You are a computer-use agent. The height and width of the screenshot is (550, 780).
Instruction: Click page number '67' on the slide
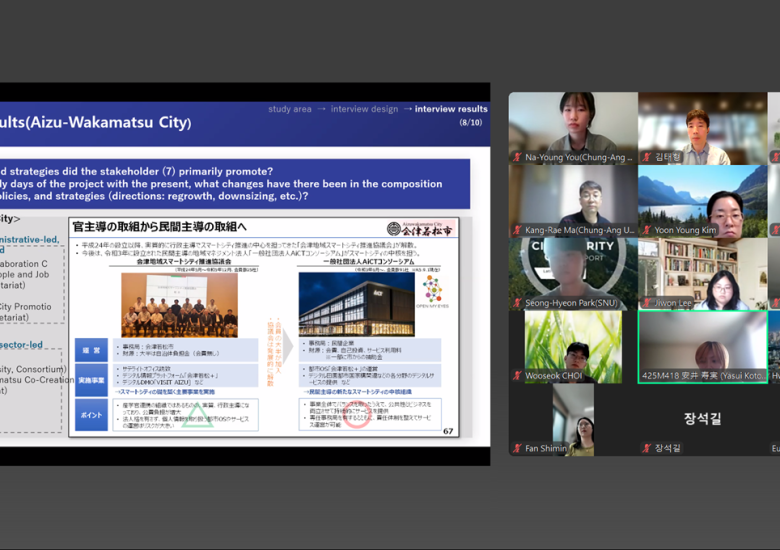448,431
